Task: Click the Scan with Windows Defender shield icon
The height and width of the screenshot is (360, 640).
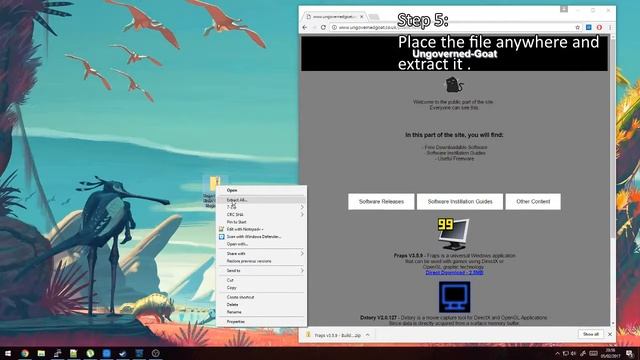Action: point(221,237)
